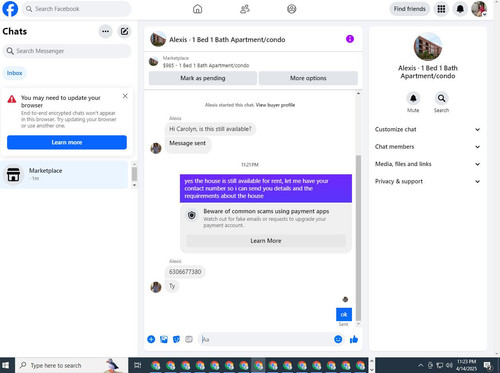The width and height of the screenshot is (500, 373).
Task: Click Hi Carolyn is this still available message
Action: pyautogui.click(x=210, y=129)
